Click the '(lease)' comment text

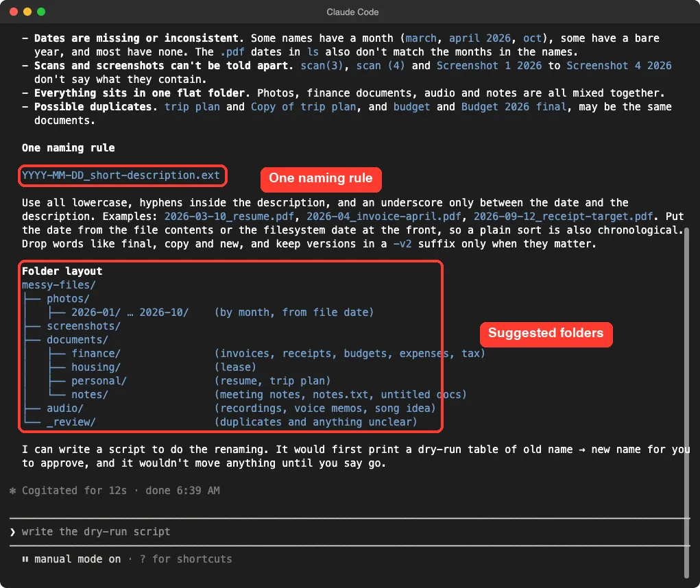(x=235, y=367)
